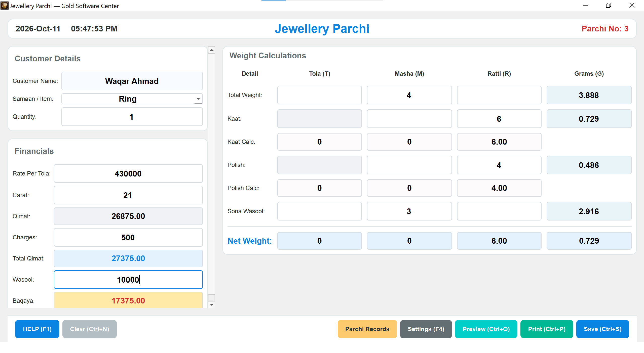
Task: Click the Polish Ratti field showing 4
Action: point(499,165)
